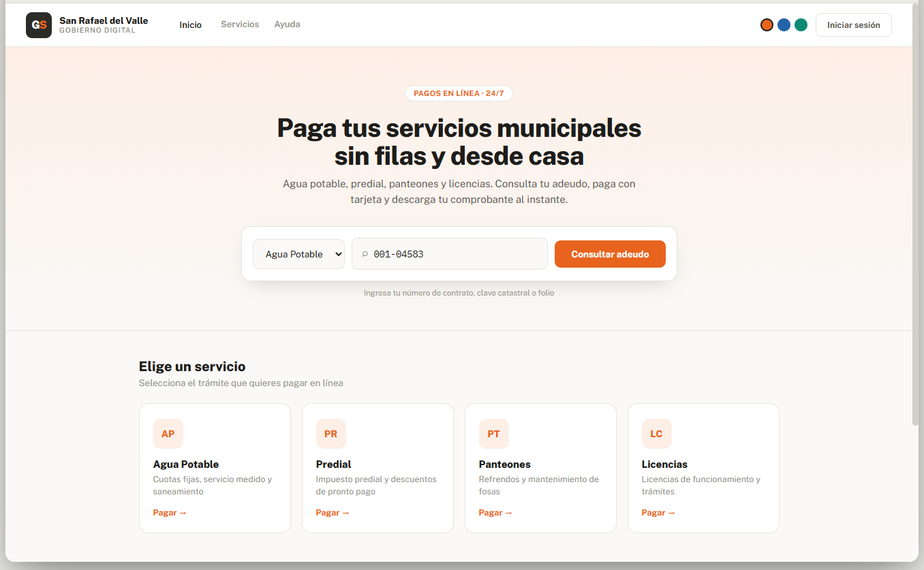The width and height of the screenshot is (924, 570).
Task: Click the Iniciar sesión button
Action: point(854,25)
